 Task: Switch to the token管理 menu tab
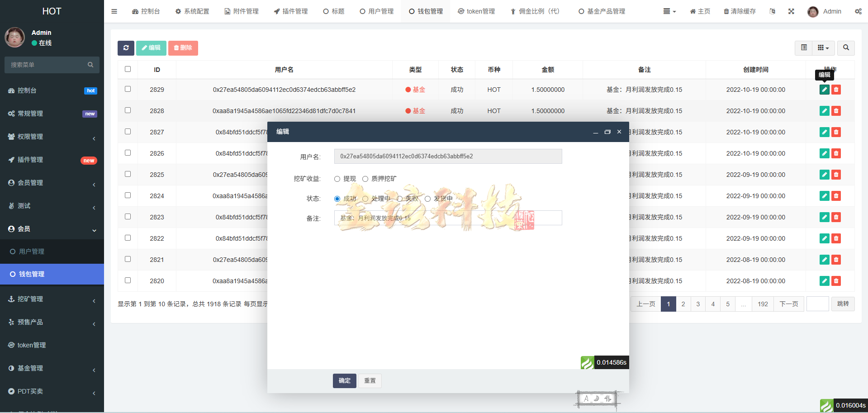click(x=476, y=11)
